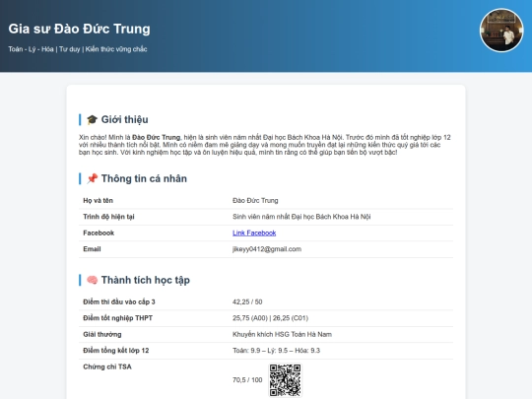Click the Họ và tên row label
532x399 pixels.
(99, 201)
